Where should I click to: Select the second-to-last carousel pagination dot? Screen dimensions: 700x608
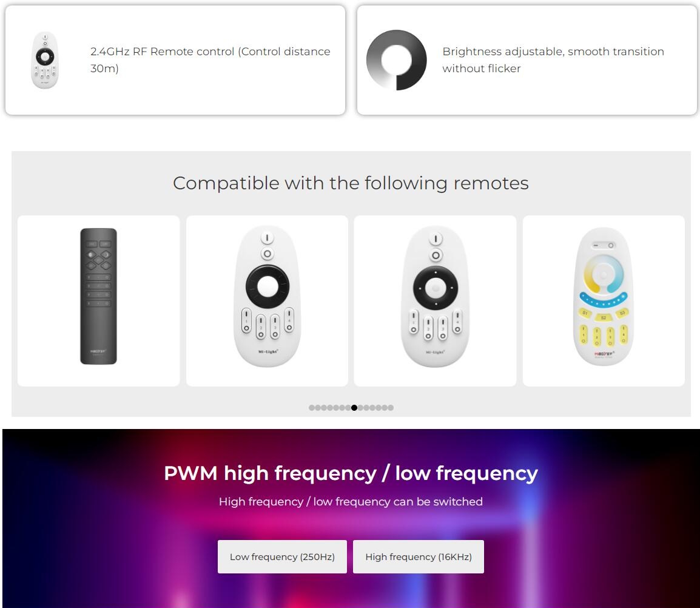coord(385,407)
